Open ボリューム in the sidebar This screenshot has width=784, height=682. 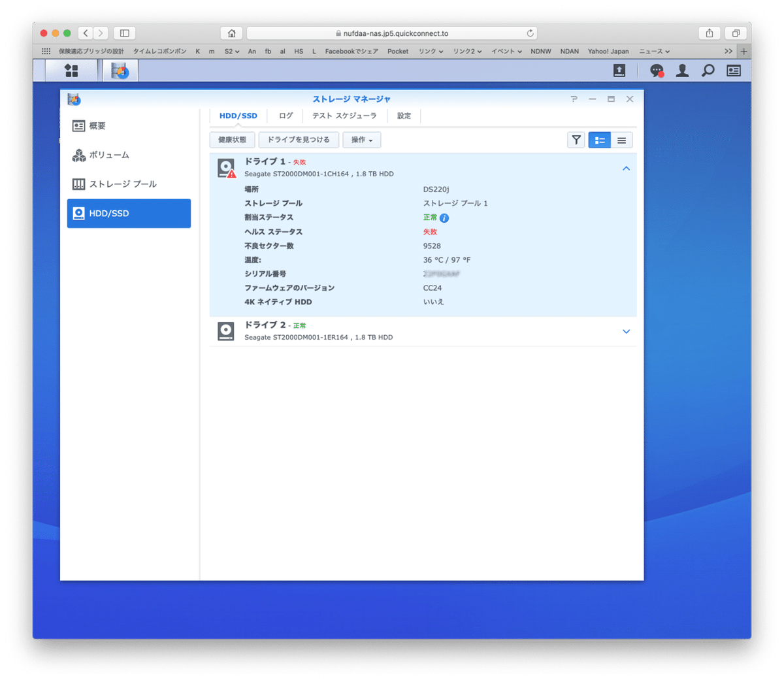(129, 155)
